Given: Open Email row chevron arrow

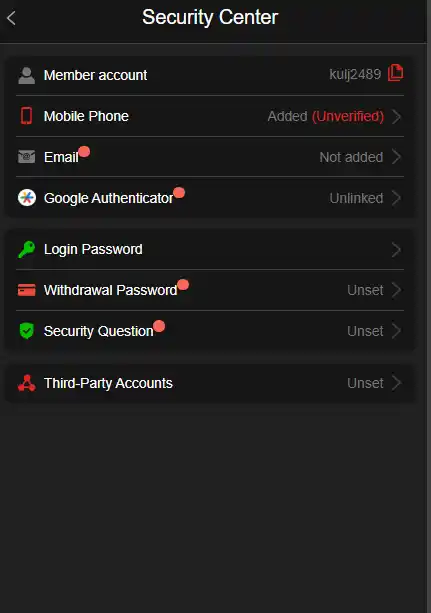Looking at the screenshot, I should coord(397,157).
